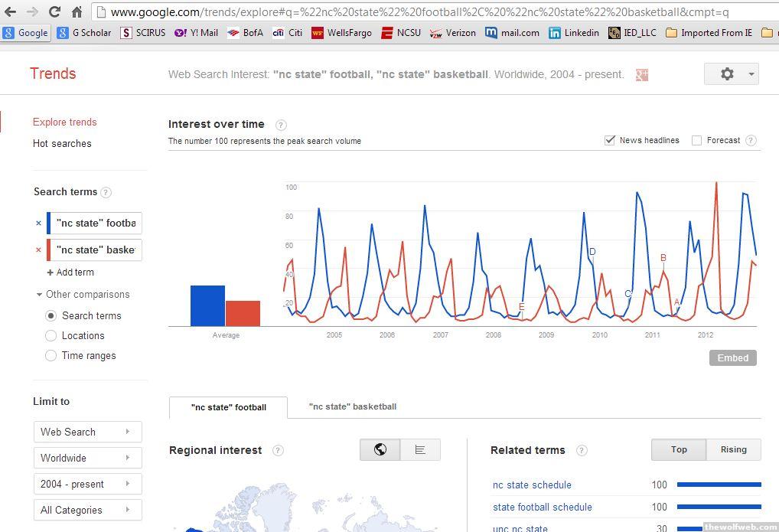Image resolution: width=779 pixels, height=532 pixels.
Task: Click help icon next to Interest over time
Action: 281,125
